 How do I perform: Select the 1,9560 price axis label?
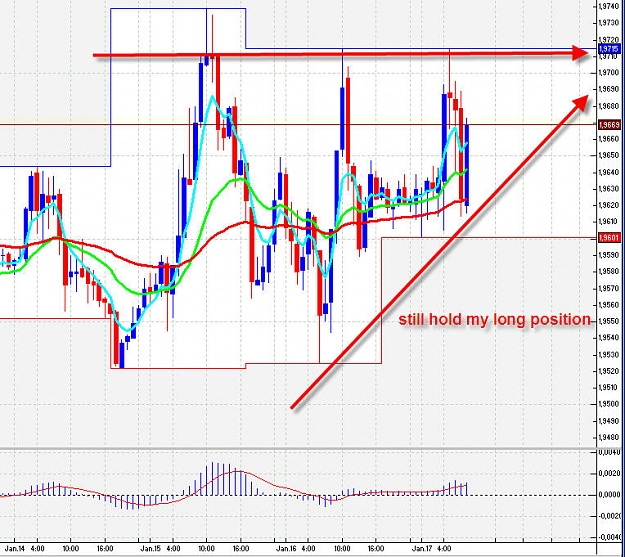point(610,305)
